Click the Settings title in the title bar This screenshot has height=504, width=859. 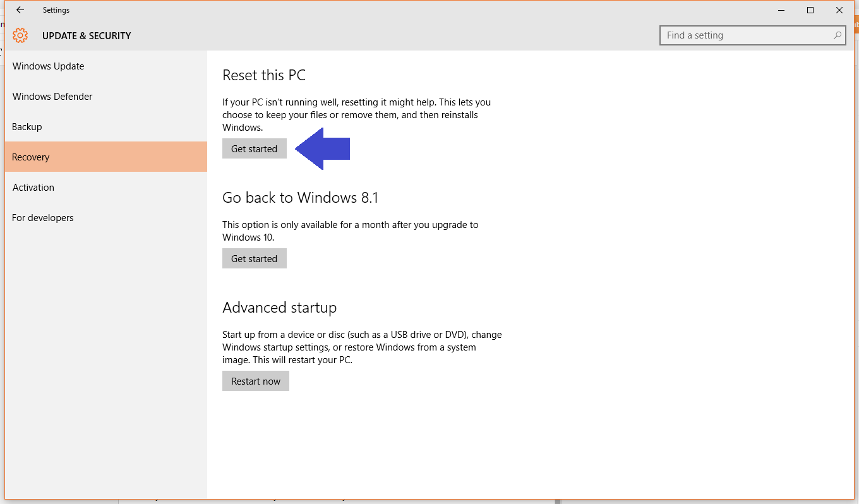click(x=56, y=10)
